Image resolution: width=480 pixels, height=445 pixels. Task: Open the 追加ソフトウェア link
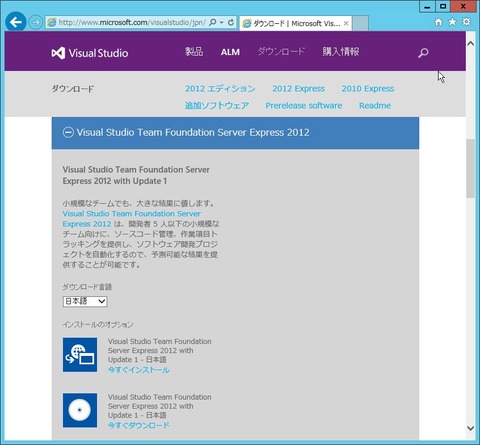coord(217,106)
